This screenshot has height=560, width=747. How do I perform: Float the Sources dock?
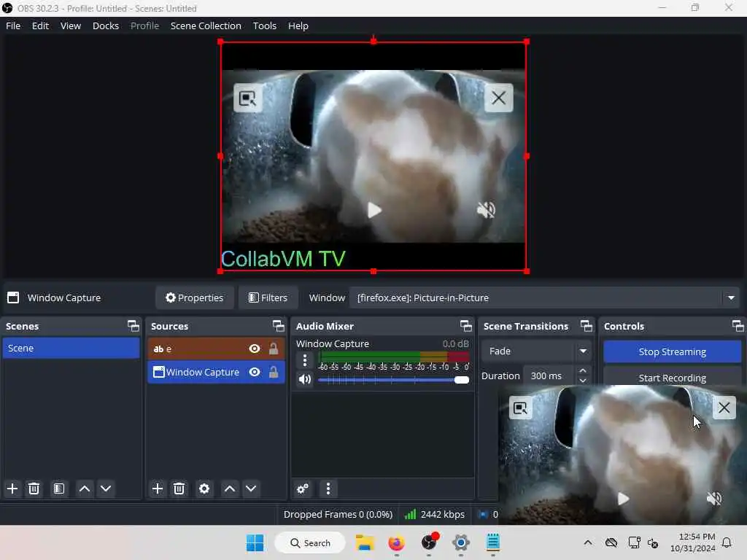pyautogui.click(x=278, y=326)
